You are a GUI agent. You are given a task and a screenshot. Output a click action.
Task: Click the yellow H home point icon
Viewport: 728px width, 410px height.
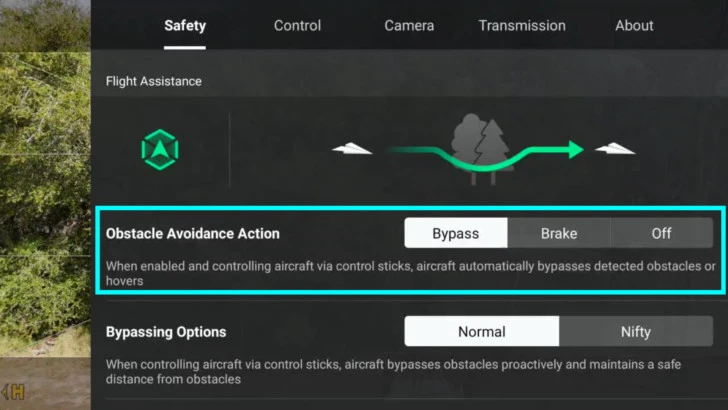pyautogui.click(x=13, y=392)
